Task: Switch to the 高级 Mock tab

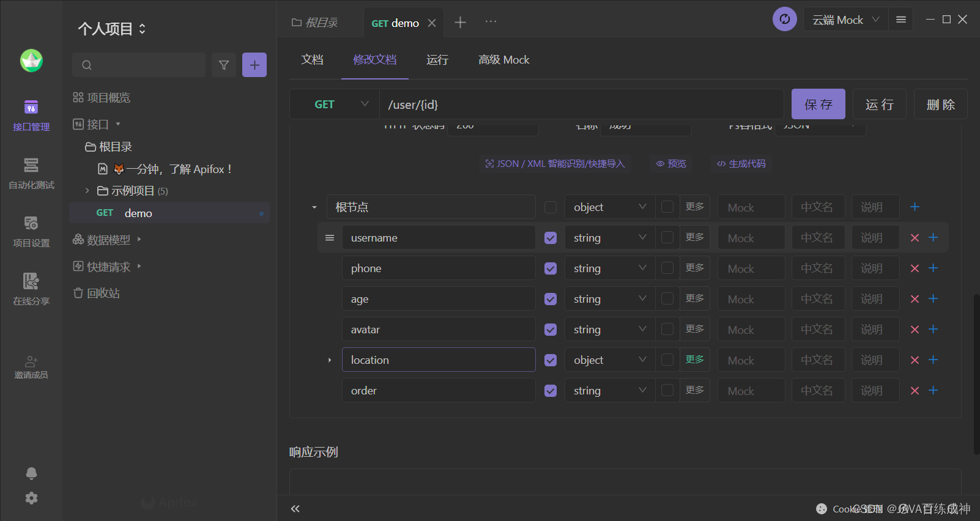Action: [504, 59]
